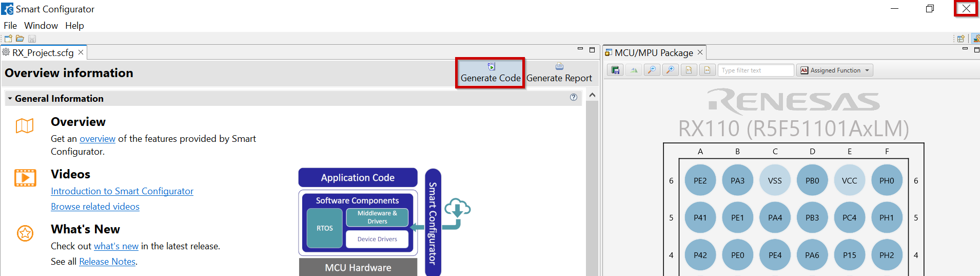Image resolution: width=980 pixels, height=276 pixels.
Task: Click the Overview book icon
Action: pos(25,125)
